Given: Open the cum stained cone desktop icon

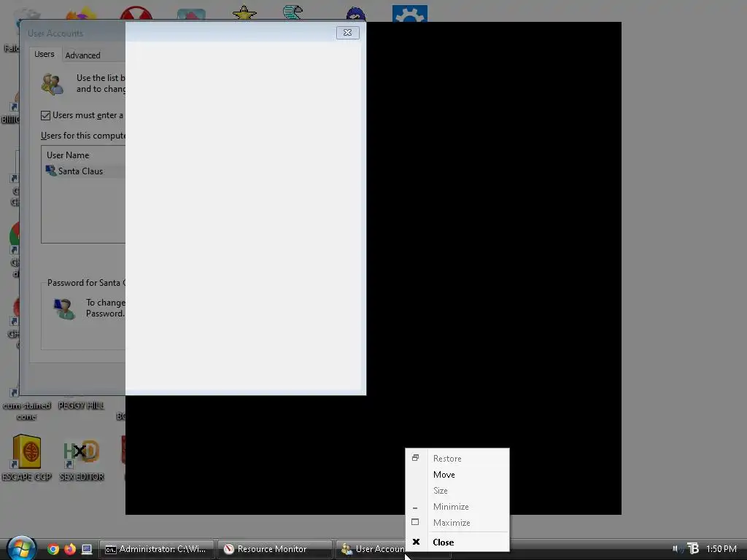Looking at the screenshot, I should (27, 411).
